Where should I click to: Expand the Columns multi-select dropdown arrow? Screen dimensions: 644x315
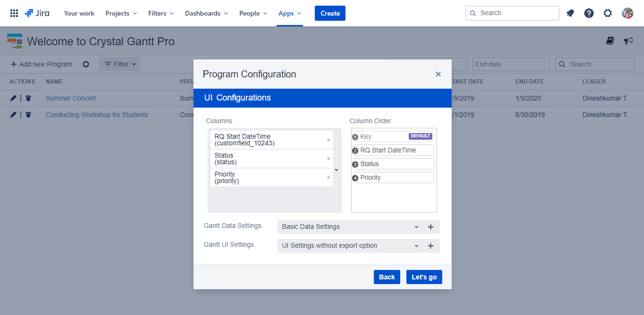point(336,170)
